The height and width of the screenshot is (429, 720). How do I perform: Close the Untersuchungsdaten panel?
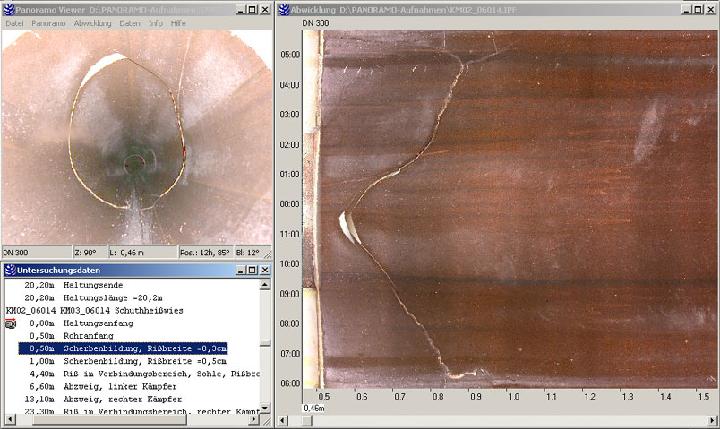(263, 271)
